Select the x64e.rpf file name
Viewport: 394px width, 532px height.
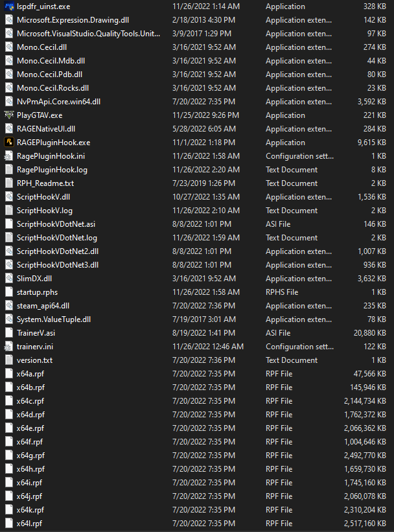pyautogui.click(x=30, y=428)
